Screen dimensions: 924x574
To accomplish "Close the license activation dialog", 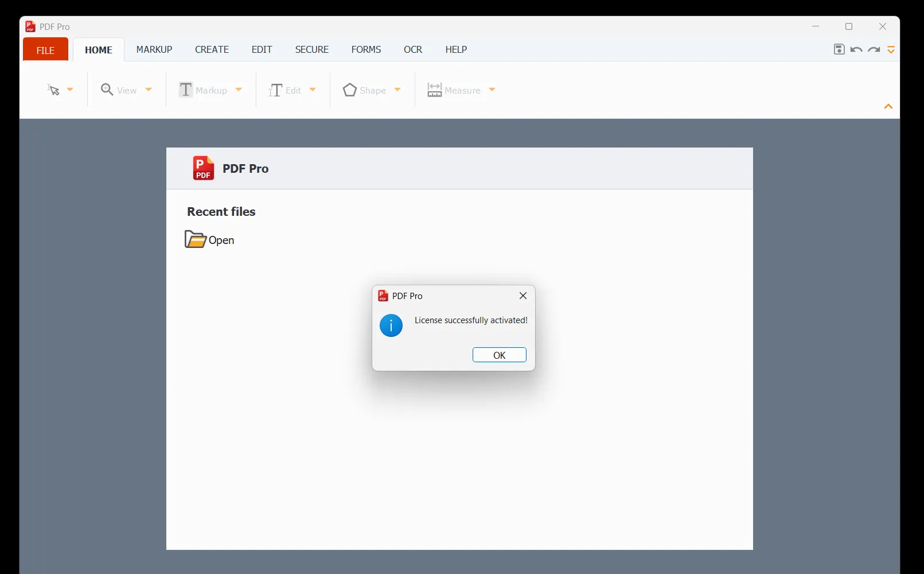I will click(523, 296).
